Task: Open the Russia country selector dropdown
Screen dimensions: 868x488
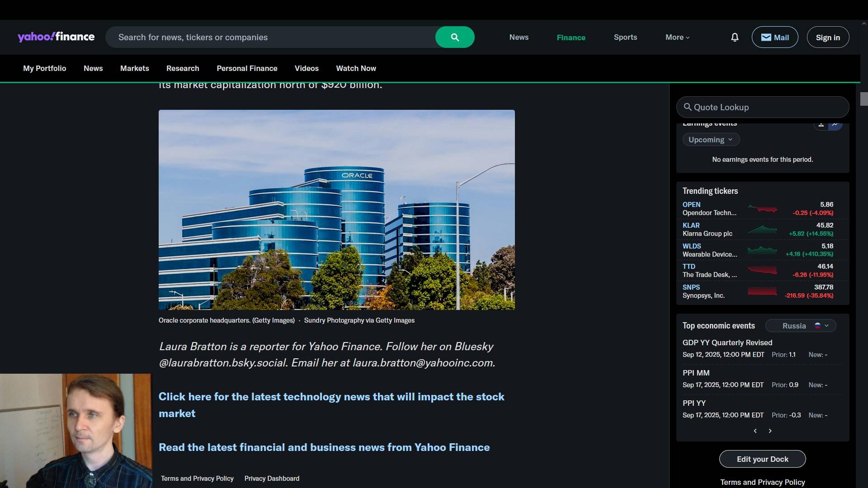Action: click(x=801, y=326)
